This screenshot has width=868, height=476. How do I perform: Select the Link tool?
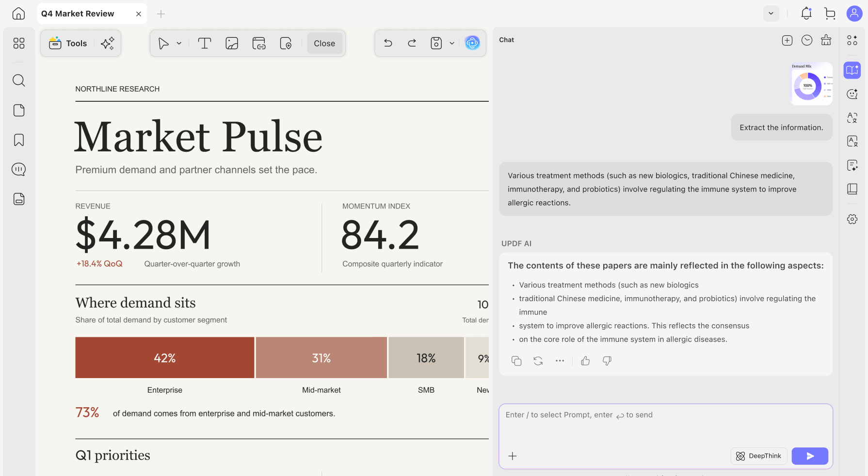tap(259, 43)
